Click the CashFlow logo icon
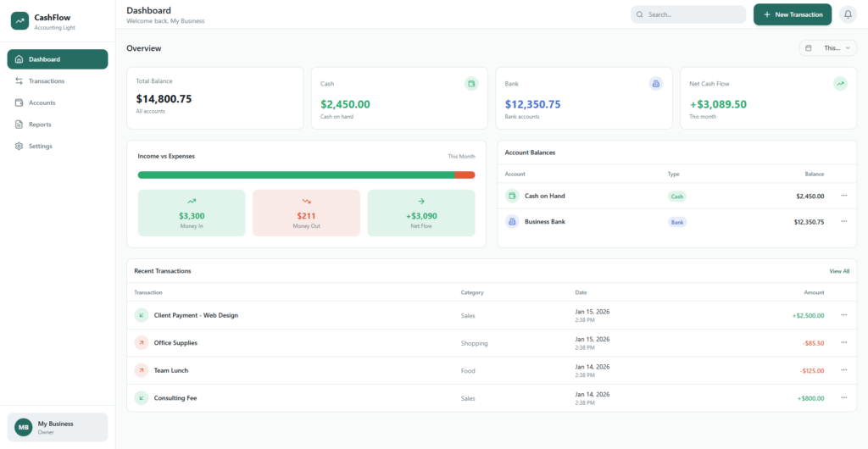 19,20
